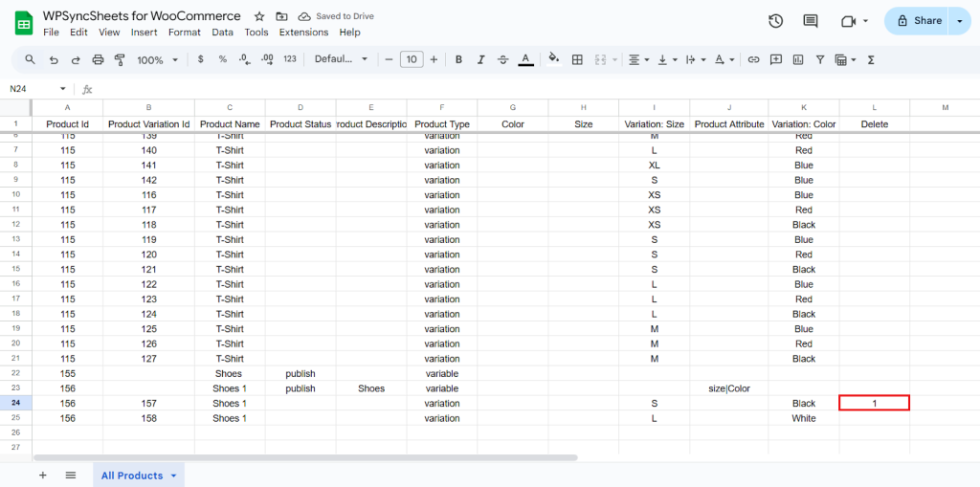Add a new sheet
980x487 pixels.
point(42,476)
